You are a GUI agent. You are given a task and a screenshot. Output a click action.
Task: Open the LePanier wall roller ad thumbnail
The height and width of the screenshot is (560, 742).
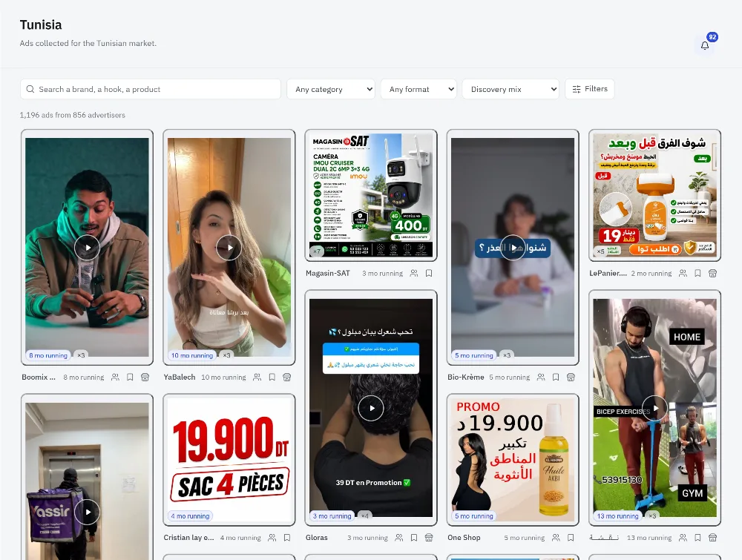coord(655,195)
